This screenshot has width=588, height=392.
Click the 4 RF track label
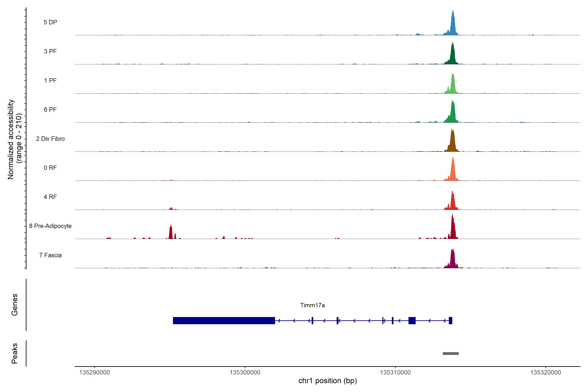(x=50, y=197)
